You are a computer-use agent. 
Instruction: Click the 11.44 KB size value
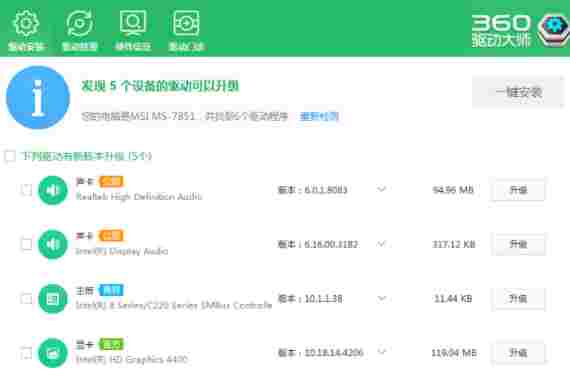click(453, 299)
